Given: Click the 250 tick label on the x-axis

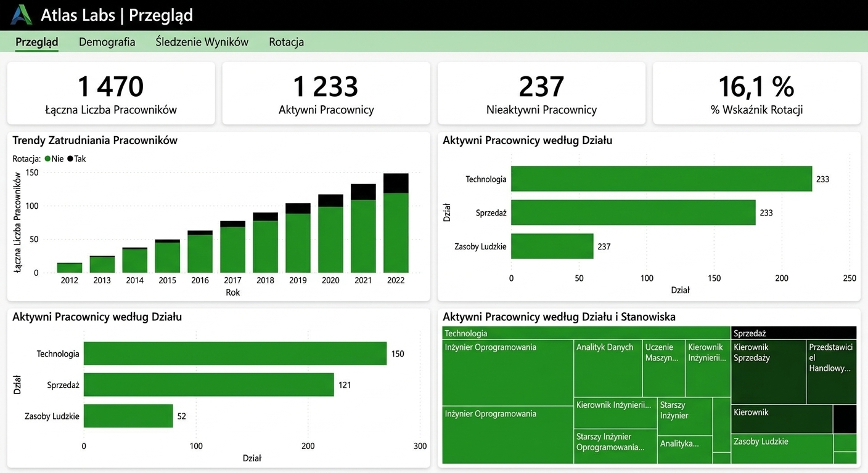Looking at the screenshot, I should 850,278.
